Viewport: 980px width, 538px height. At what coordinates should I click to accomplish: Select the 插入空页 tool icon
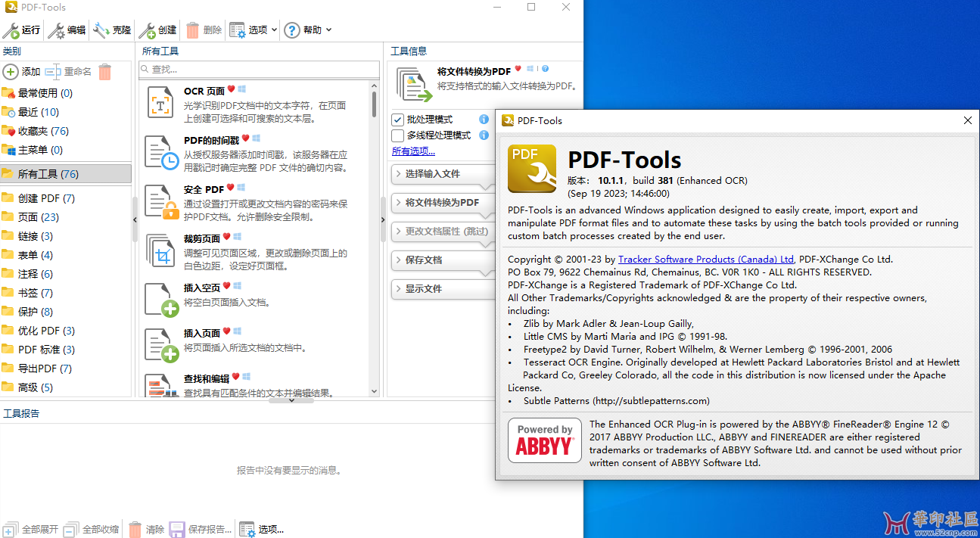(160, 299)
